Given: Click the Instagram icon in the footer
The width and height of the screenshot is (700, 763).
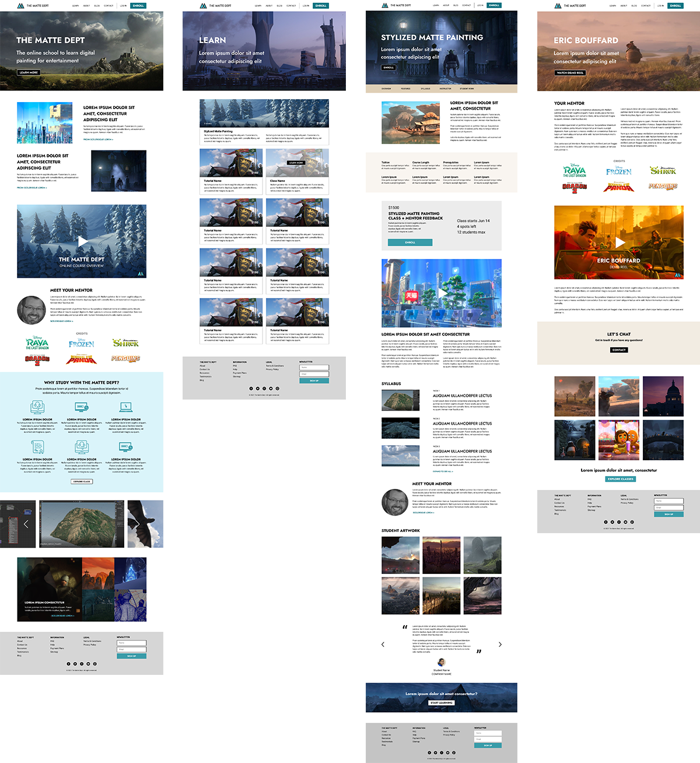Looking at the screenshot, I should [x=82, y=664].
